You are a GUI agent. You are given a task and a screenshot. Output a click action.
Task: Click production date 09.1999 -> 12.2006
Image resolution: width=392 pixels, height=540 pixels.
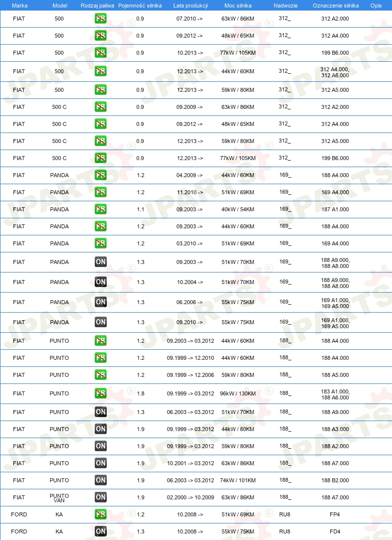coord(190,375)
